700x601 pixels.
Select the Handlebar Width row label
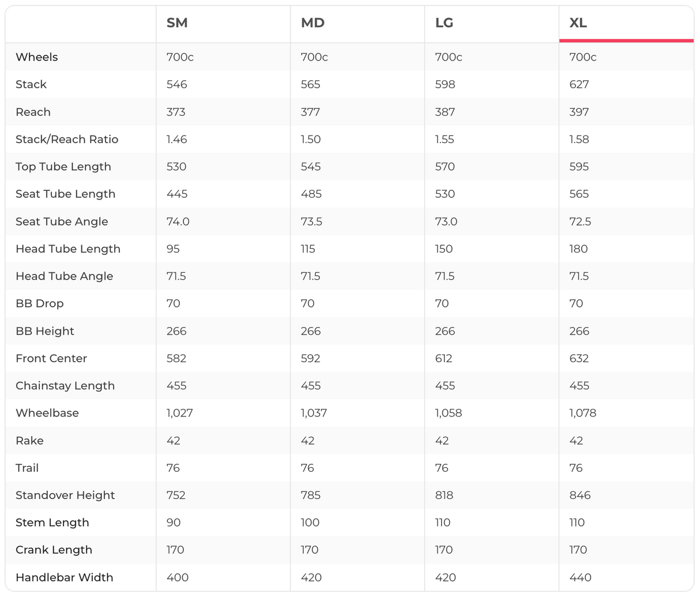[65, 577]
